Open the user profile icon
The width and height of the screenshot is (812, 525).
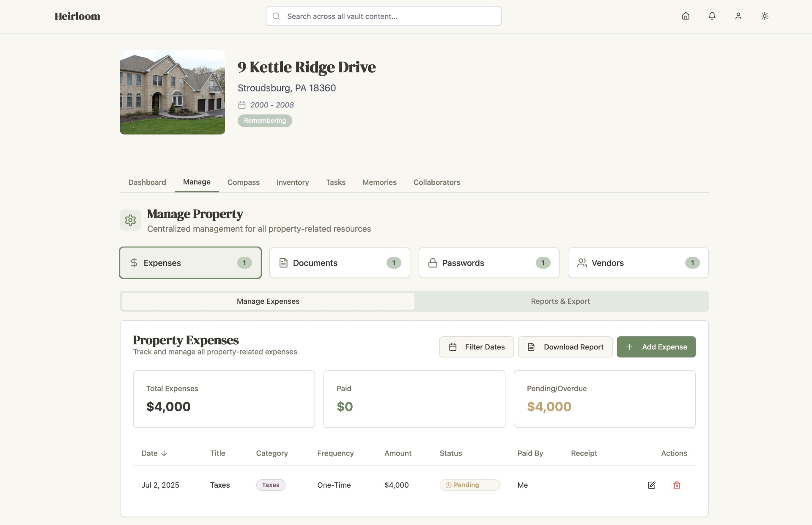[738, 16]
